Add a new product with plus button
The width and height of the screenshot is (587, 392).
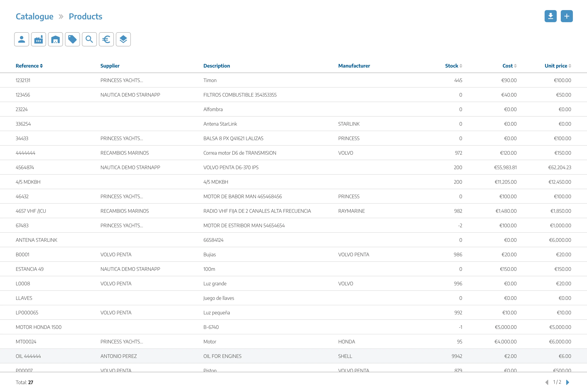pyautogui.click(x=567, y=16)
